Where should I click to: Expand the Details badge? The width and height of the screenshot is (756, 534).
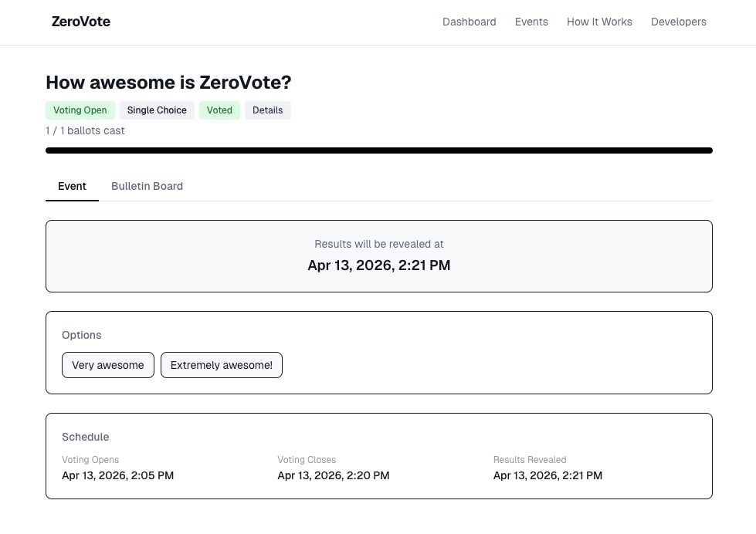pyautogui.click(x=267, y=110)
